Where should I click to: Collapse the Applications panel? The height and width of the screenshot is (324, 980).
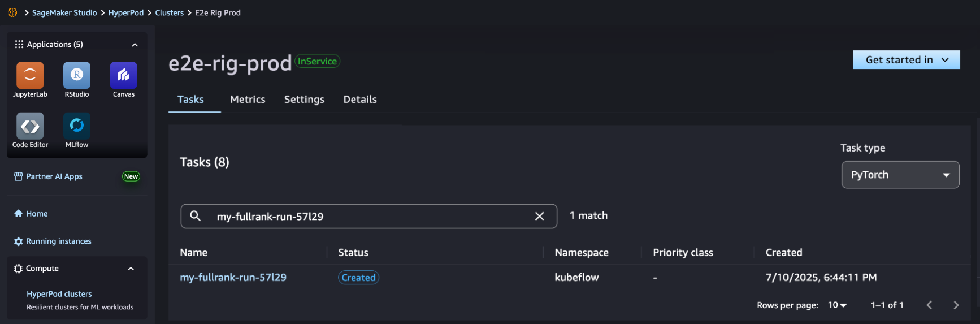click(135, 45)
